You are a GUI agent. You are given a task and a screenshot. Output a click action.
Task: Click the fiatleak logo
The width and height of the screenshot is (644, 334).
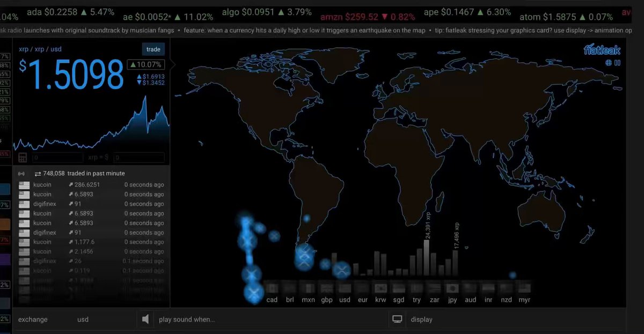(602, 50)
